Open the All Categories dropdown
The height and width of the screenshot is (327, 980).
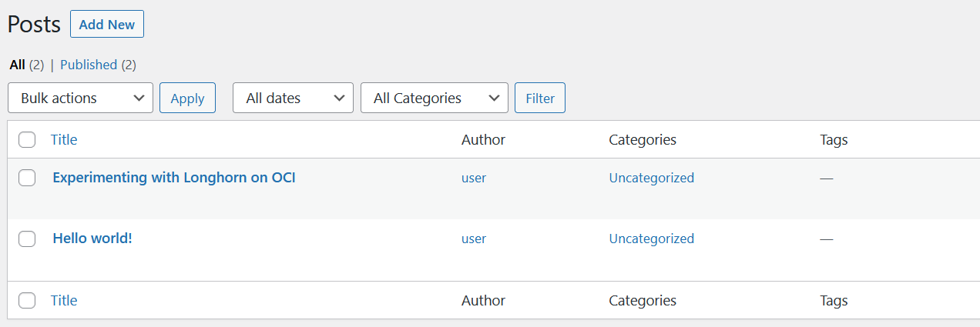[x=434, y=98]
